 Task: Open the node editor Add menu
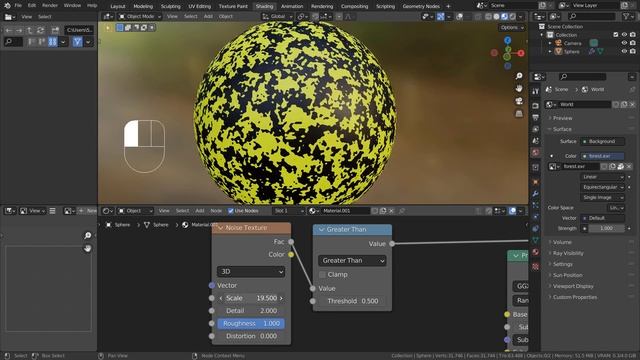pos(200,211)
